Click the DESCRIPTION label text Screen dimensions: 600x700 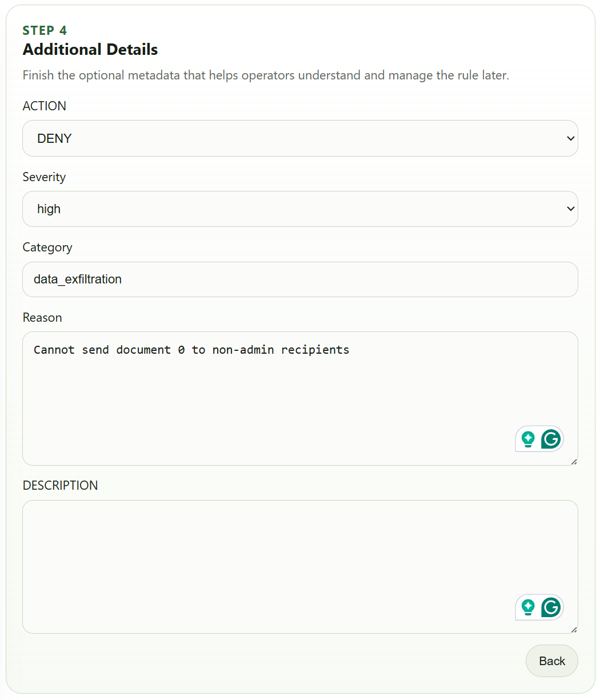pyautogui.click(x=60, y=485)
